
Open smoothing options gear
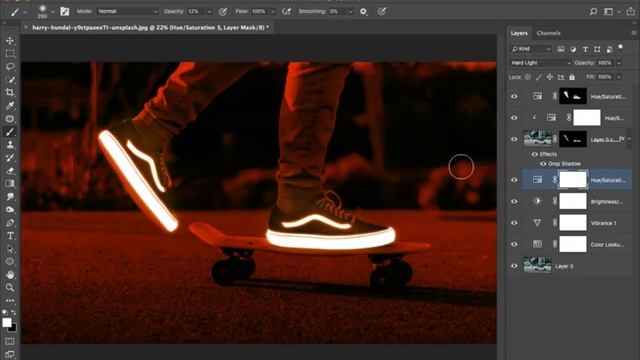(x=363, y=11)
